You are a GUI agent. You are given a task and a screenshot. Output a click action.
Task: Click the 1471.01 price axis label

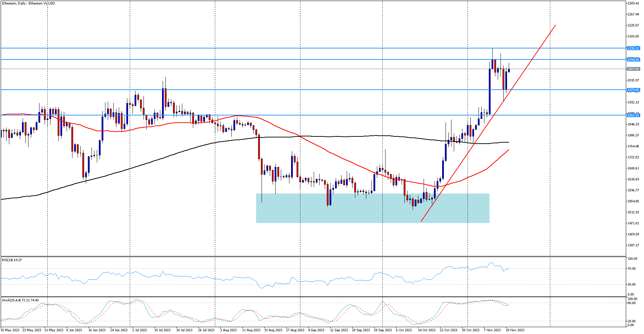pos(633,223)
